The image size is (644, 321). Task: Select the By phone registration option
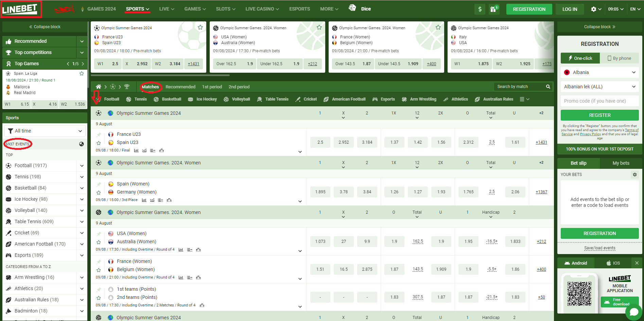(x=619, y=58)
